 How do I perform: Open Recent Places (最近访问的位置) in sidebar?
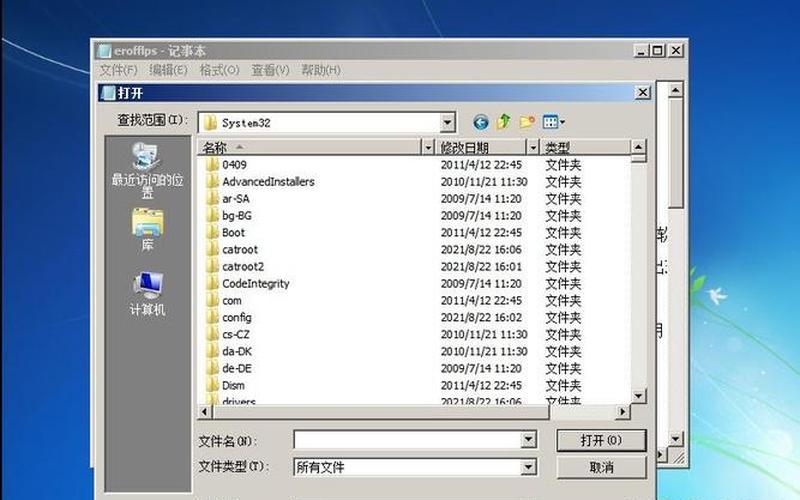click(x=147, y=171)
